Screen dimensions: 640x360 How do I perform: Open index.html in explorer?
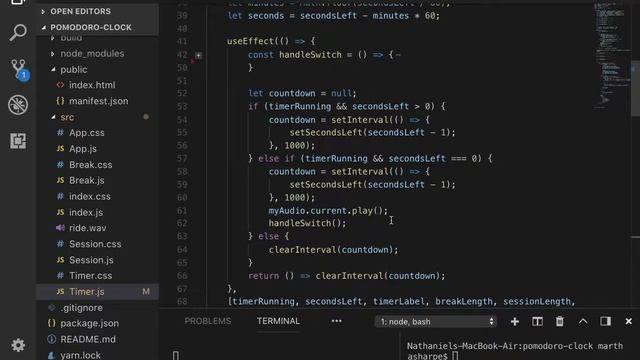(92, 85)
